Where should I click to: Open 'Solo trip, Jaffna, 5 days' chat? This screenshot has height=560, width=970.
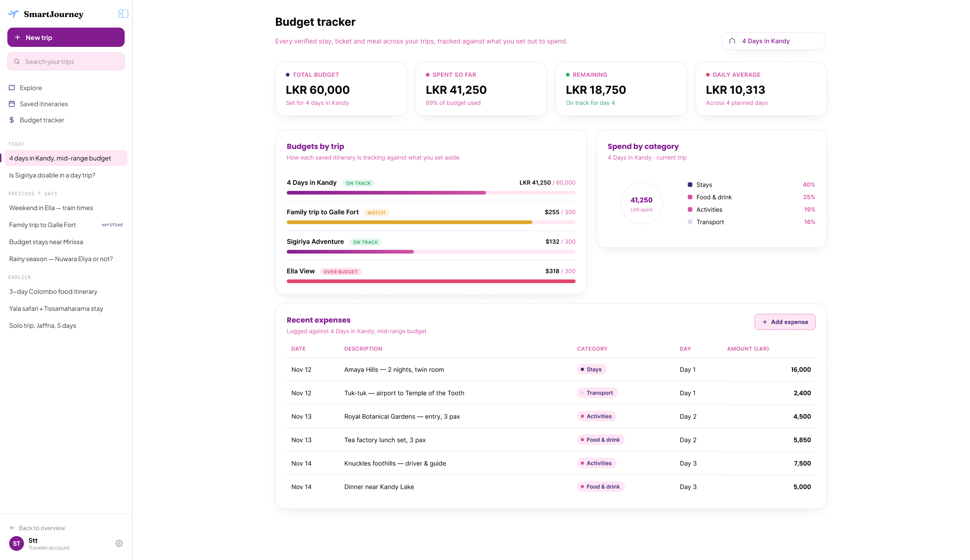[66, 326]
